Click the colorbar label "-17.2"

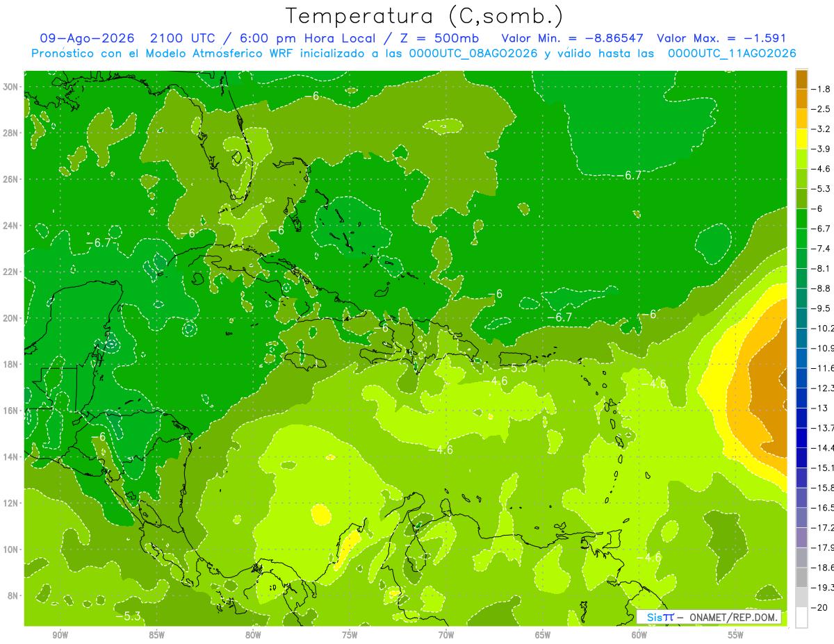(823, 528)
